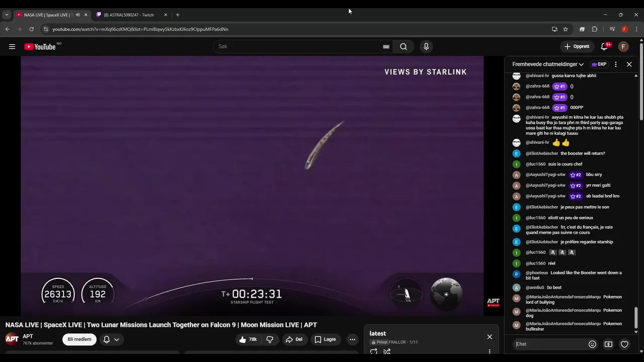
Task: Open the on-screen keyboard in search box
Action: (386, 47)
